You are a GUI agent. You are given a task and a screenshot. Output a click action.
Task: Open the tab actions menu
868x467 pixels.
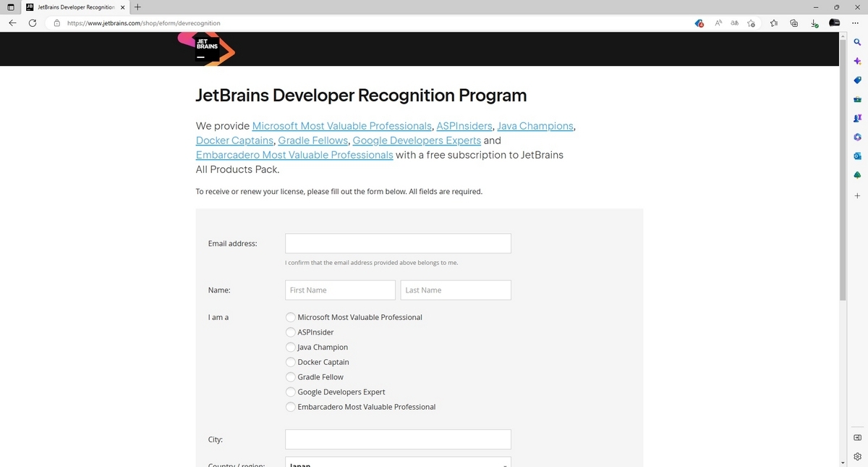click(9, 7)
